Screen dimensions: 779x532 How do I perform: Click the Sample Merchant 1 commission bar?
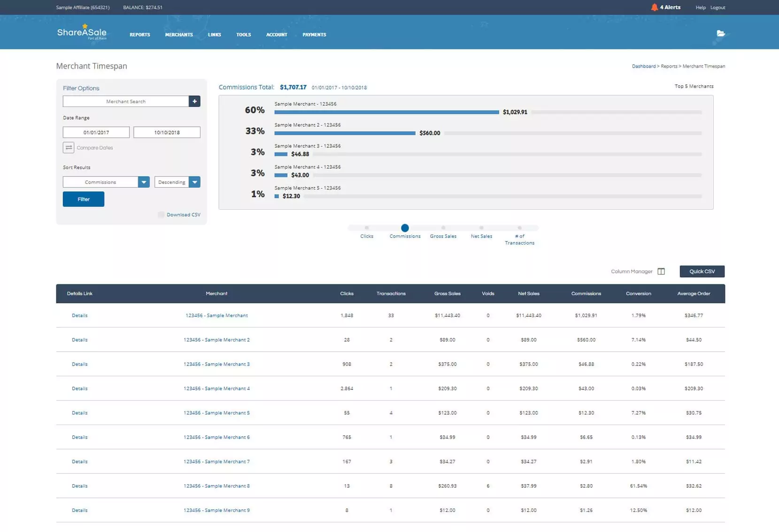(x=386, y=112)
